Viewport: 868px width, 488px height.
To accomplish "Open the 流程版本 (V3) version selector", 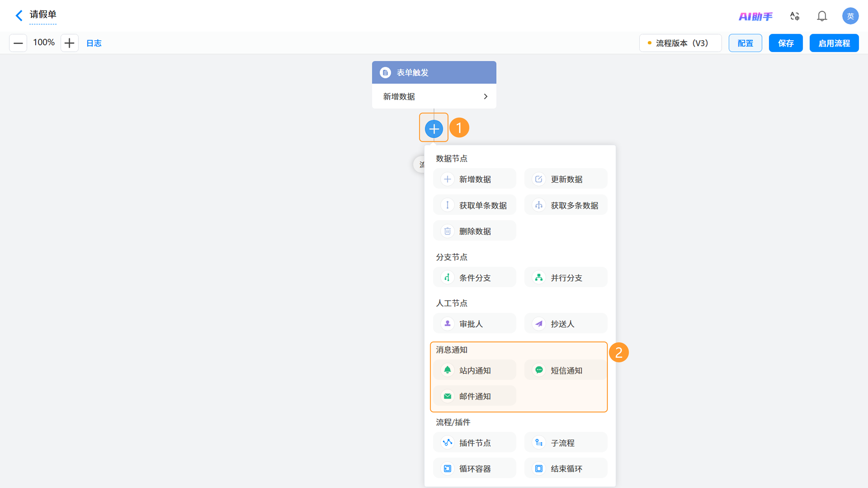I will coord(680,43).
